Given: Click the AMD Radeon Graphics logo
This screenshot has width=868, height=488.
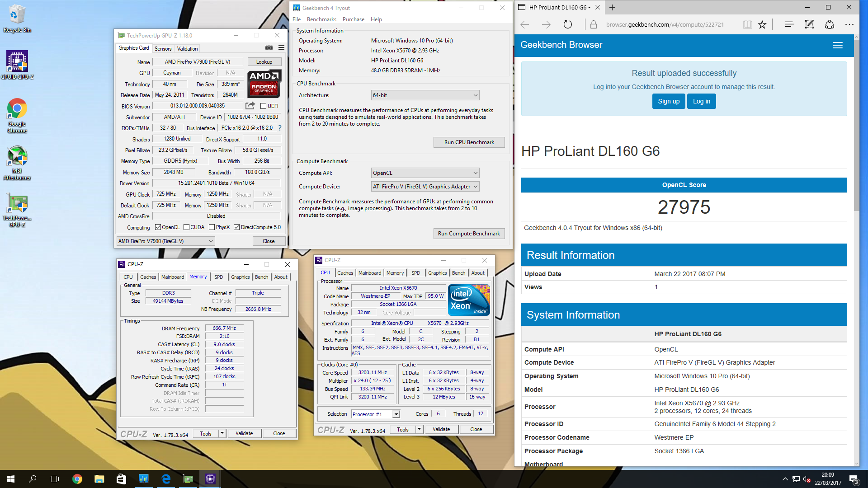Looking at the screenshot, I should click(264, 84).
